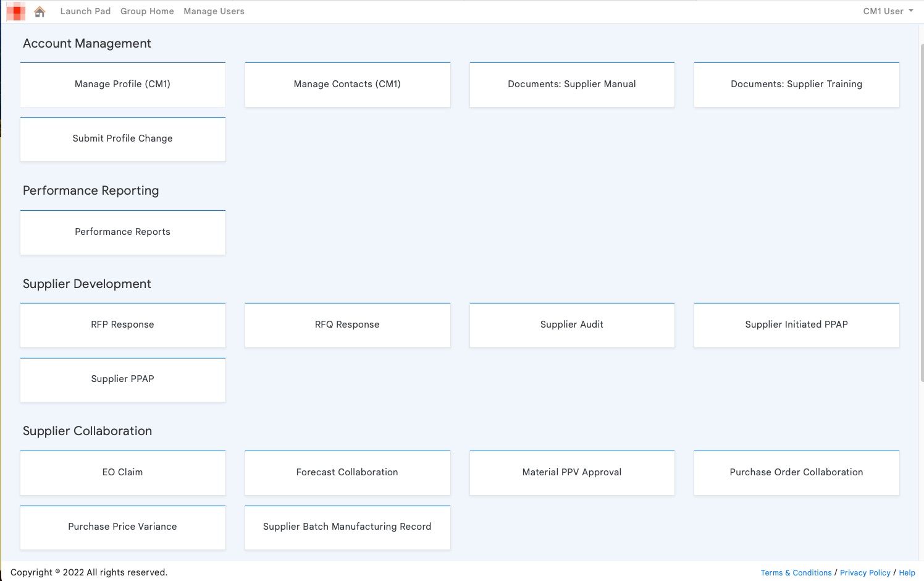This screenshot has height=581, width=924.
Task: Click Purchase Order Collaboration tile
Action: pyautogui.click(x=796, y=473)
